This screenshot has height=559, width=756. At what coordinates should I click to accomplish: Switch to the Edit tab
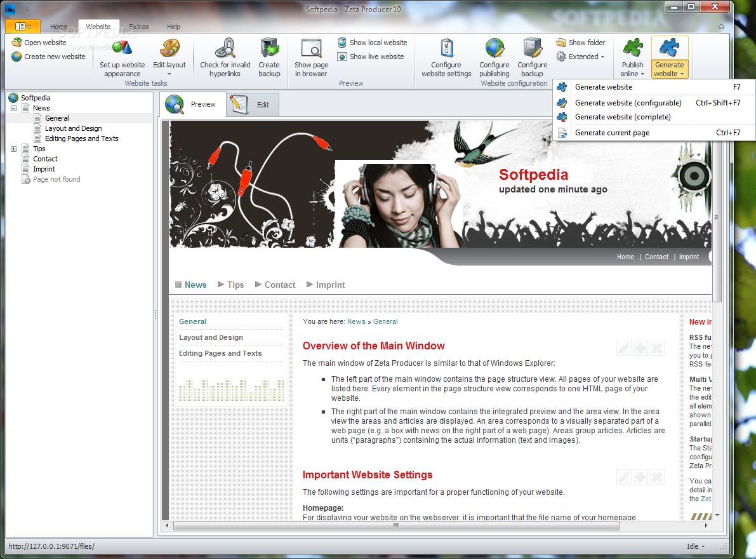click(x=252, y=104)
